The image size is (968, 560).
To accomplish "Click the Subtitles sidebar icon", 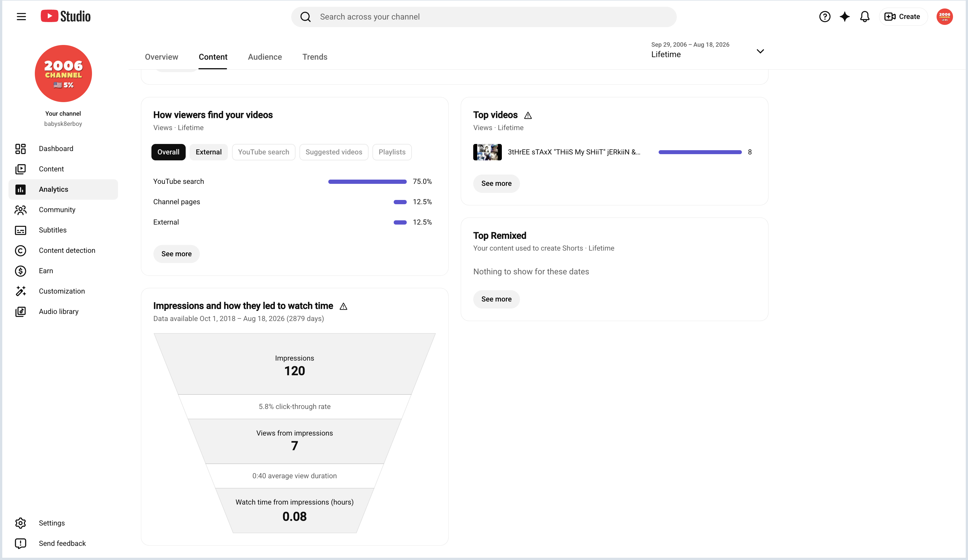I will (20, 230).
